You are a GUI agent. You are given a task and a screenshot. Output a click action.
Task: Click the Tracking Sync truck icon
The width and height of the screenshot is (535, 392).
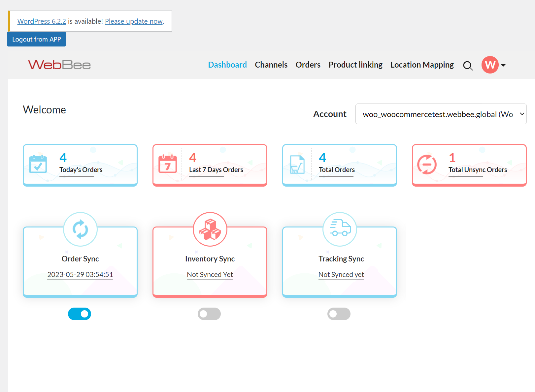339,229
